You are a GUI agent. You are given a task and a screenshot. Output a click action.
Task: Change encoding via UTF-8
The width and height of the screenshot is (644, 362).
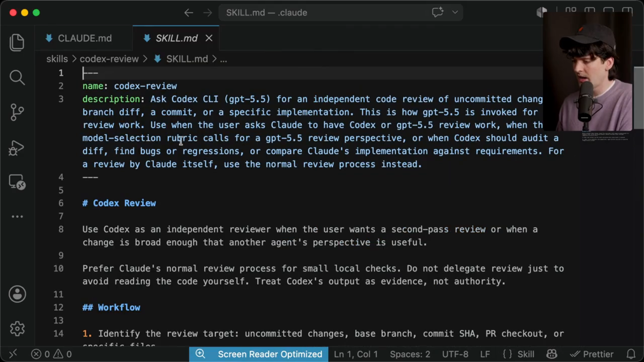[x=455, y=354]
